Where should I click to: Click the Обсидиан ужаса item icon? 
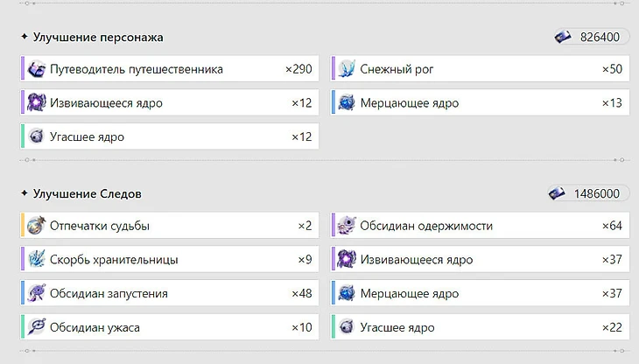pyautogui.click(x=36, y=327)
